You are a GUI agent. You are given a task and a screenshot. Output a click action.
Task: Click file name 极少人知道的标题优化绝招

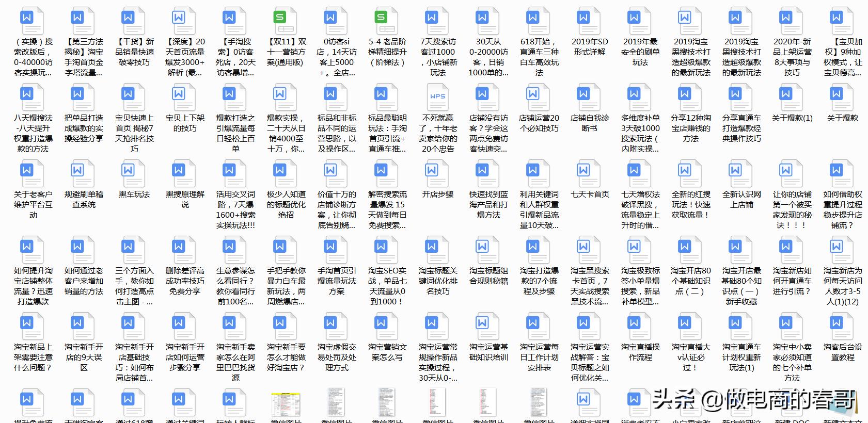286,205
